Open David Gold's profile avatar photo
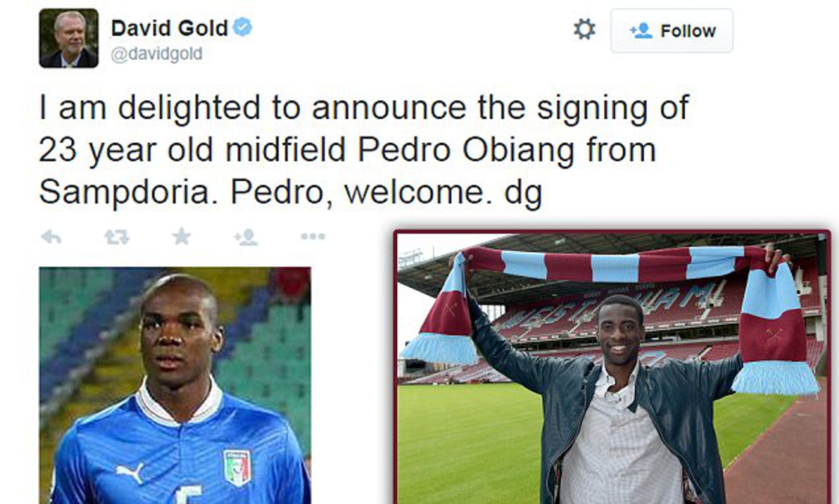Image resolution: width=839 pixels, height=504 pixels. (x=69, y=38)
